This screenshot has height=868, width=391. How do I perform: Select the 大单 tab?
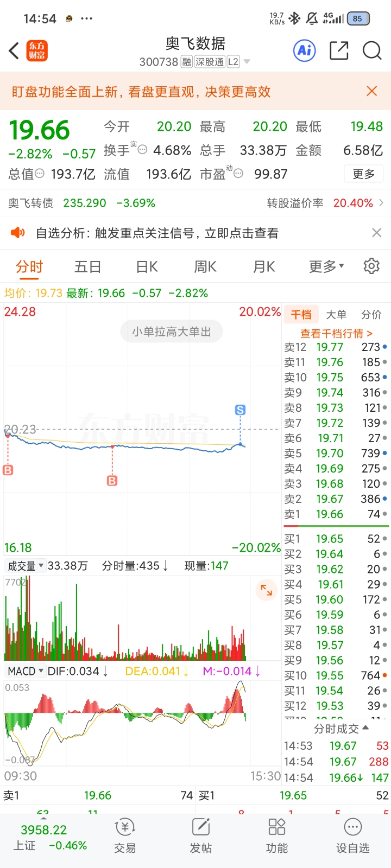336,315
